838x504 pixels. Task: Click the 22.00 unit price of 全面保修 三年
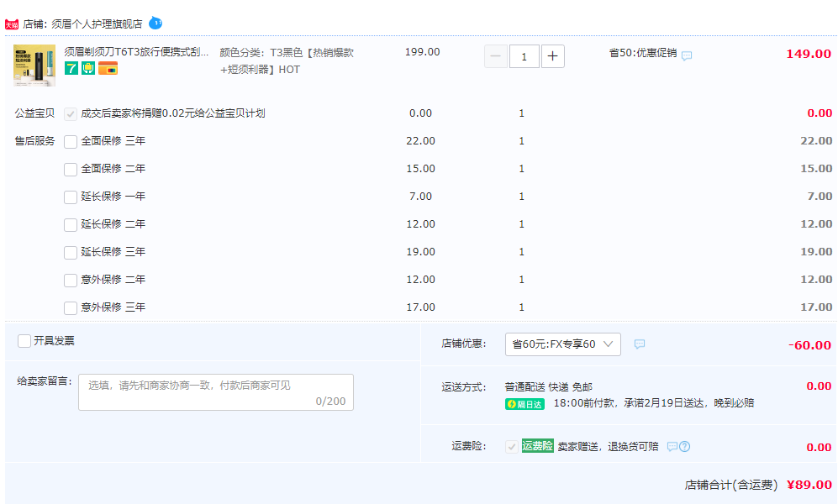pyautogui.click(x=420, y=141)
